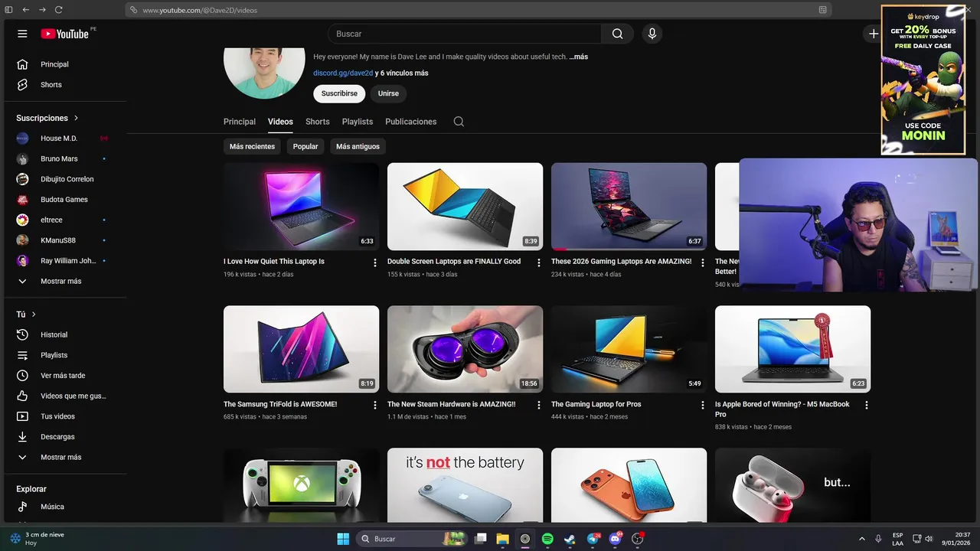The image size is (980, 551).
Task: Switch to Playlists channel tab
Action: click(358, 122)
